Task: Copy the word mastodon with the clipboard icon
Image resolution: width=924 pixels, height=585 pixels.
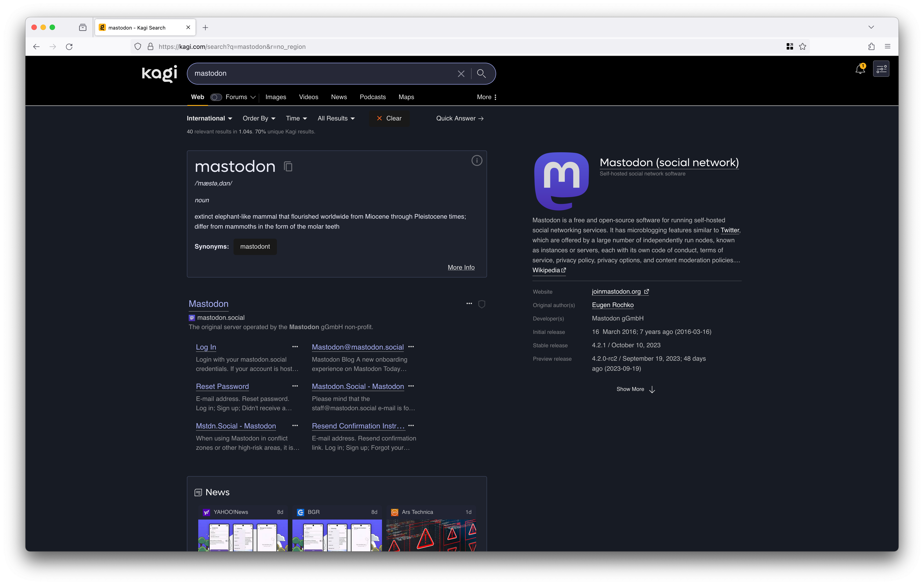Action: click(288, 167)
